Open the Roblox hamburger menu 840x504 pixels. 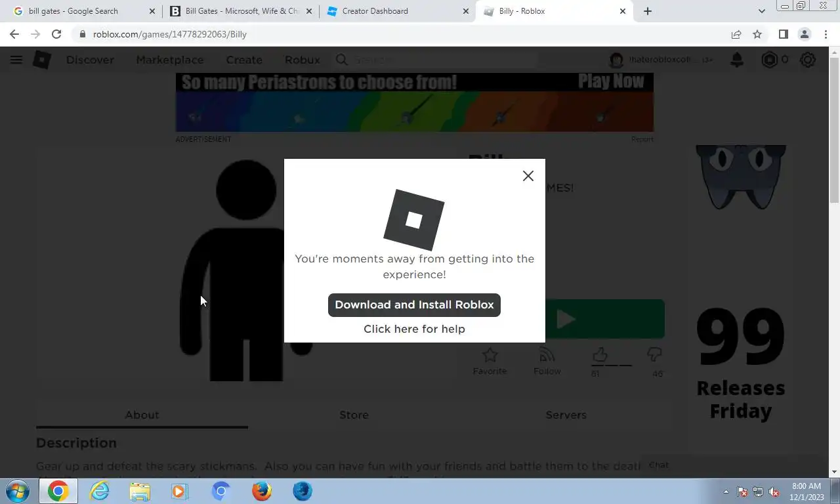(16, 60)
